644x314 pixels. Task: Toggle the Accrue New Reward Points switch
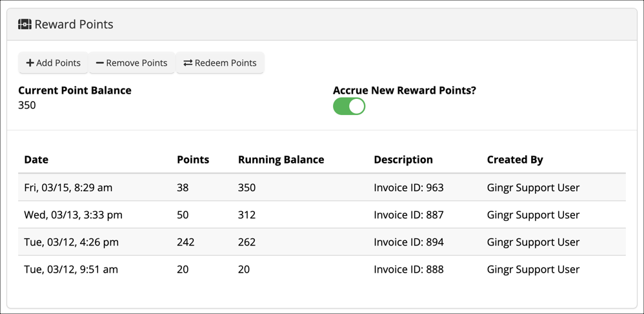[x=349, y=107]
